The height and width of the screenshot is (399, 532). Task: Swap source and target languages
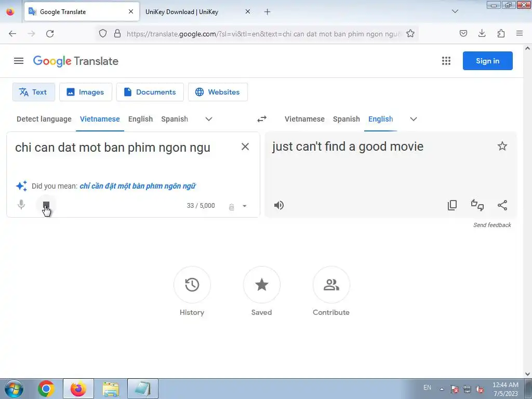[262, 119]
